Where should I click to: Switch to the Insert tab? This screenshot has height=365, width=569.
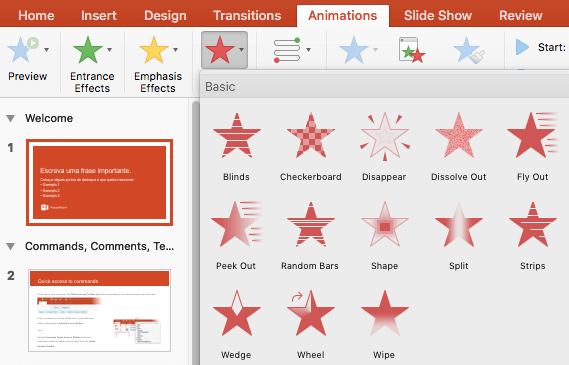(x=99, y=16)
